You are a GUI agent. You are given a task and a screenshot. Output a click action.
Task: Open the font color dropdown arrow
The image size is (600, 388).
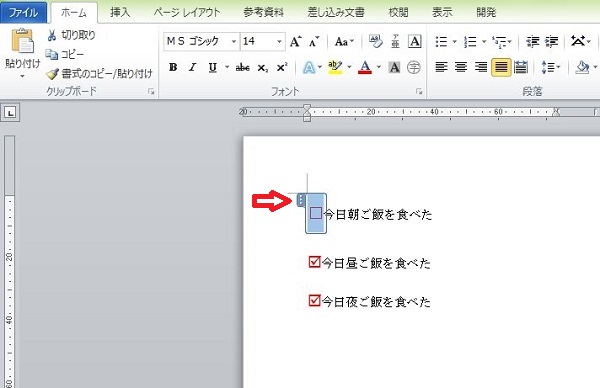pos(379,68)
